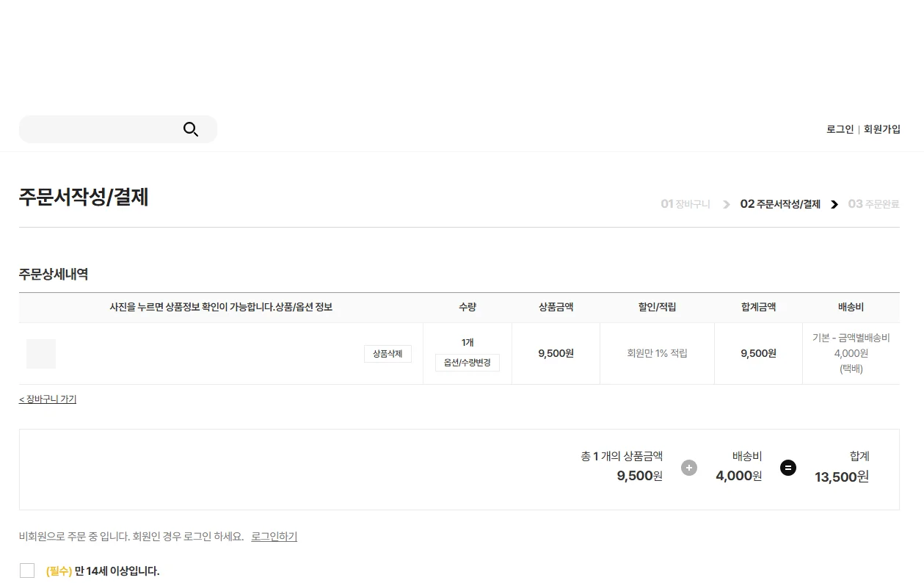Click the 주문상세내역 heading
This screenshot has width=924, height=583.
pyautogui.click(x=54, y=275)
